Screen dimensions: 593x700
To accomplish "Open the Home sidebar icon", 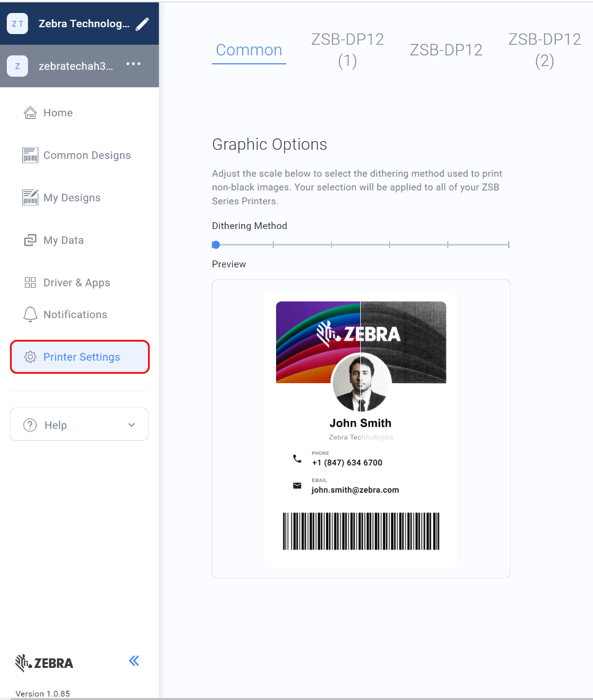I will (30, 113).
